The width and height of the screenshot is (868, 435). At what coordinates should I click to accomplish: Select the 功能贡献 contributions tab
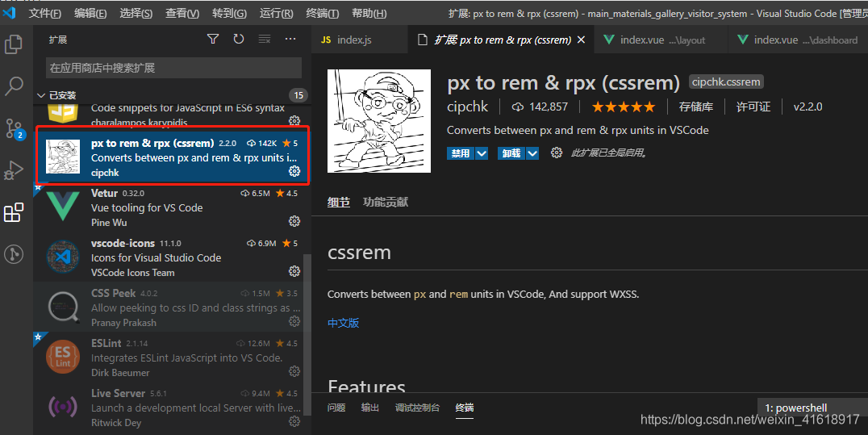click(386, 203)
